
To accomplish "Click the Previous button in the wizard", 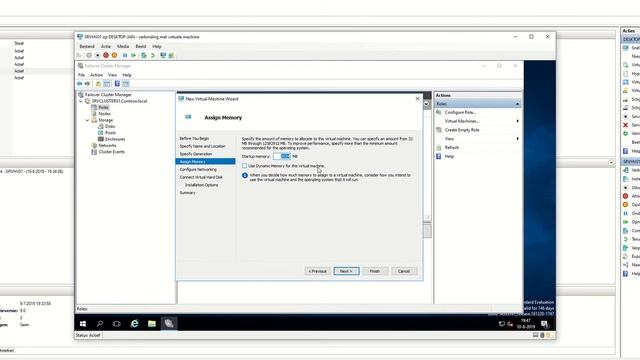I will point(318,271).
